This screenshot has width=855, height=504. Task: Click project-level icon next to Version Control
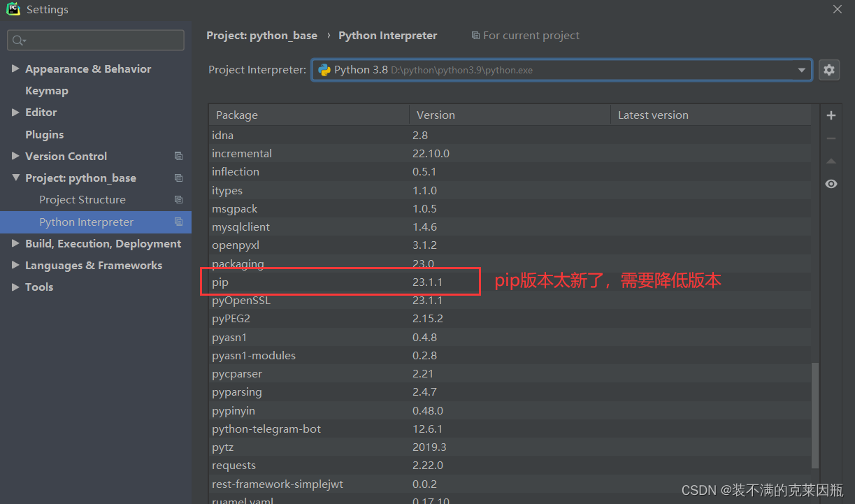[178, 156]
